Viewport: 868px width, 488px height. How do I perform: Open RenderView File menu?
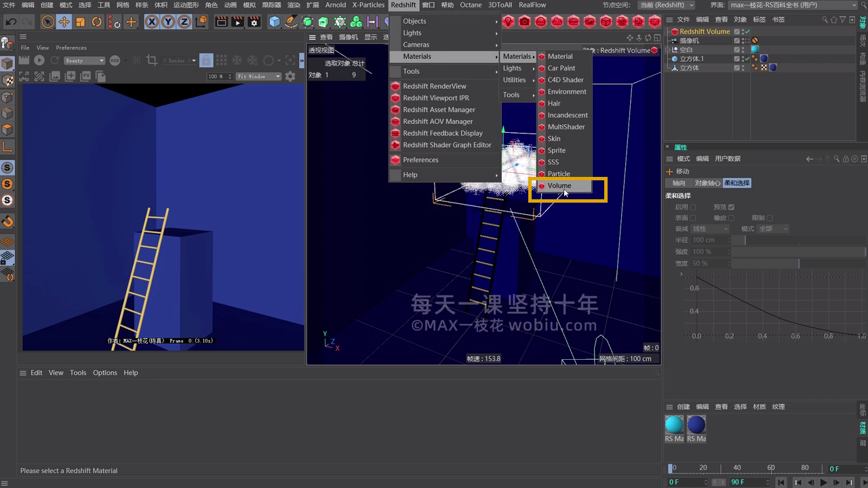[25, 48]
